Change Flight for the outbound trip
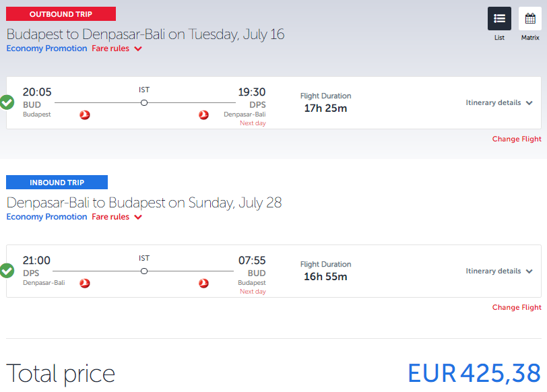The height and width of the screenshot is (392, 547). point(517,139)
